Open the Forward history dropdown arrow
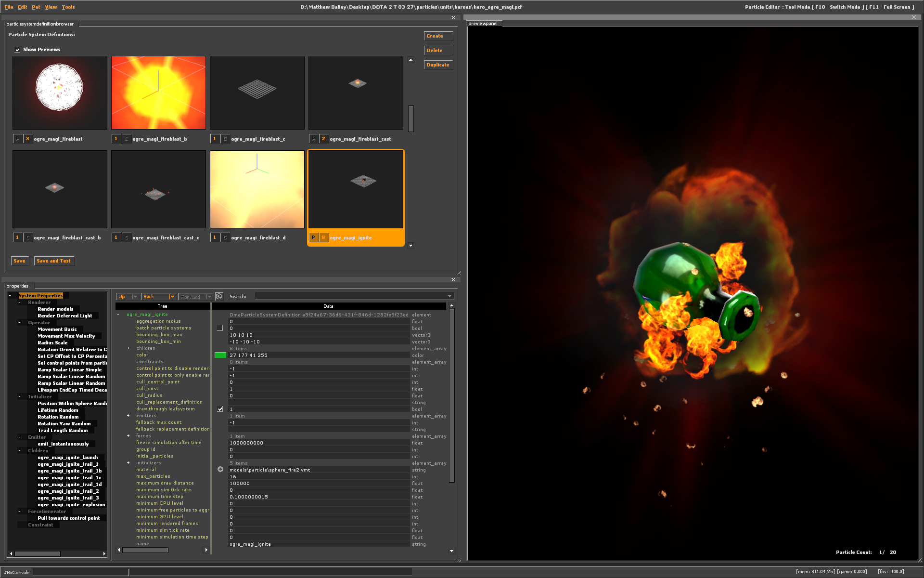 tap(209, 297)
